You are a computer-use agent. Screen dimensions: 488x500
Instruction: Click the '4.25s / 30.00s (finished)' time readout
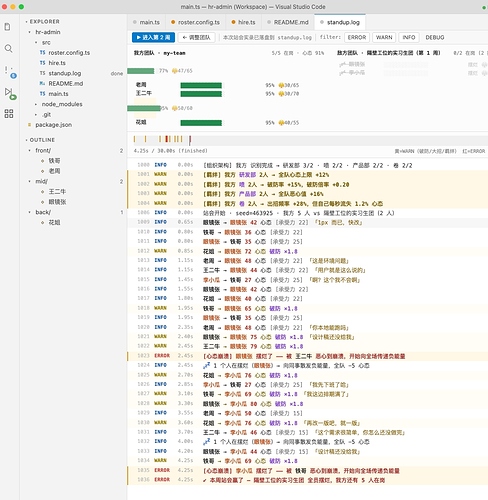pyautogui.click(x=170, y=151)
